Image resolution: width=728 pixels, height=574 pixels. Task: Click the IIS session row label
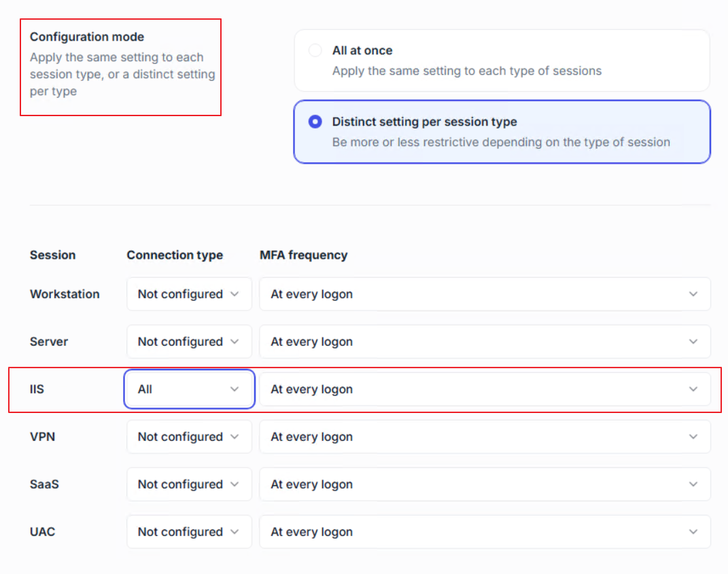pos(37,389)
